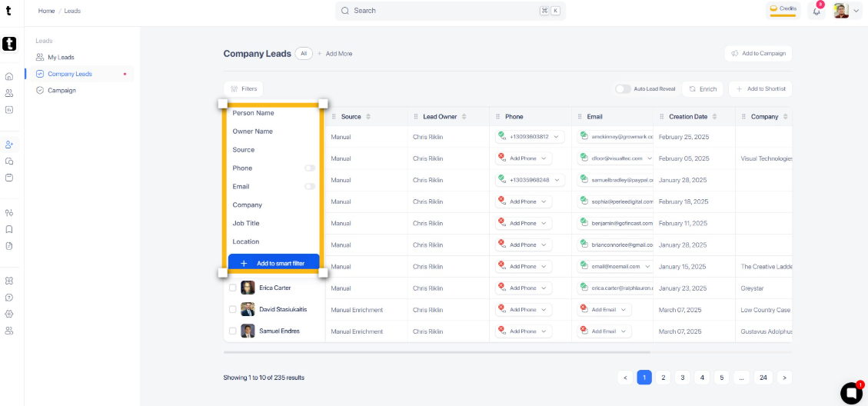Click the table horizontal scrollbar
This screenshot has height=406, width=868.
point(437,351)
